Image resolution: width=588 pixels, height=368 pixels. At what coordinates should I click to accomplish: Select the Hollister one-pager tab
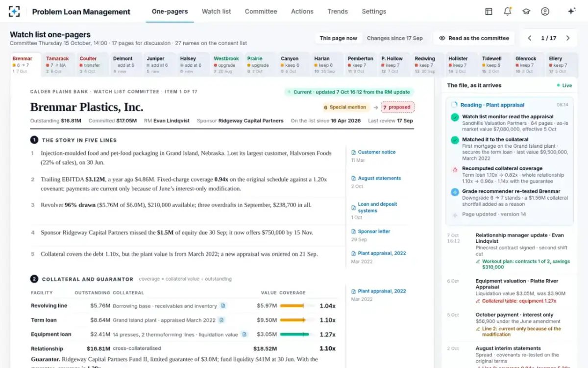point(462,65)
